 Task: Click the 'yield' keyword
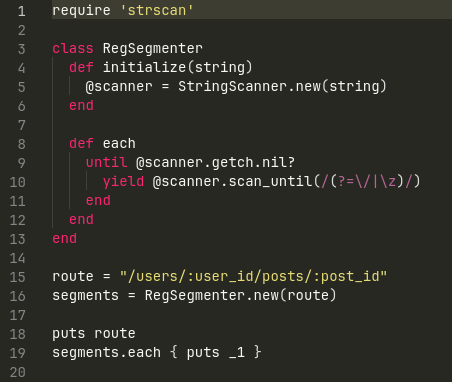click(123, 181)
